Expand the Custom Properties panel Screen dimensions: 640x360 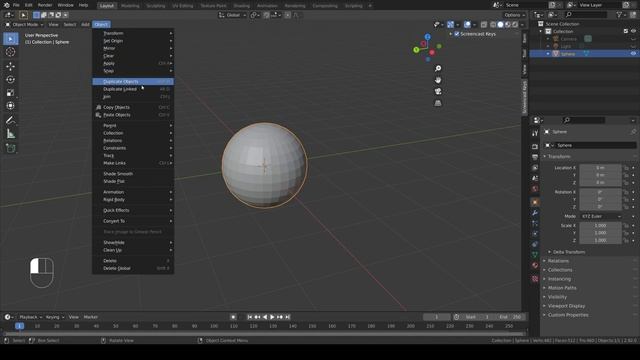pos(568,315)
